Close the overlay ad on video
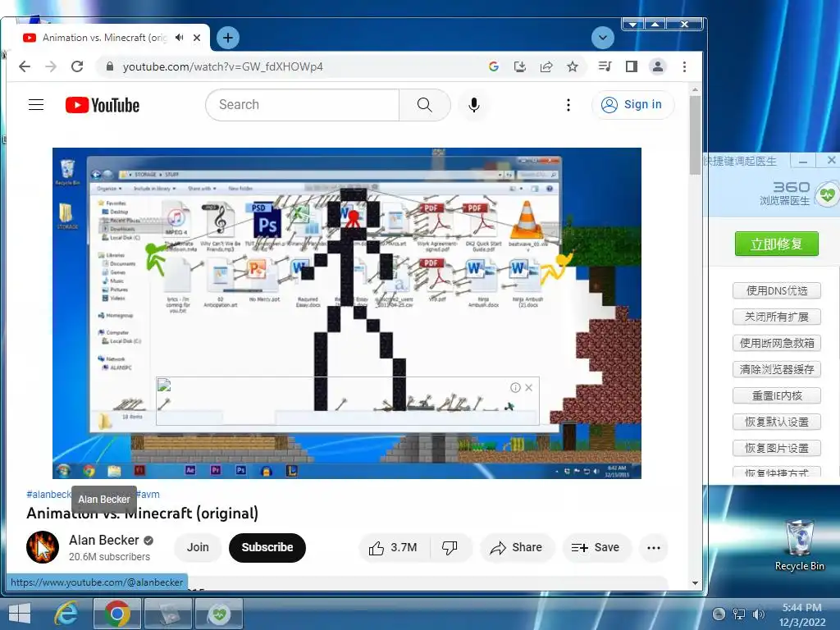This screenshot has width=840, height=630. pos(529,387)
